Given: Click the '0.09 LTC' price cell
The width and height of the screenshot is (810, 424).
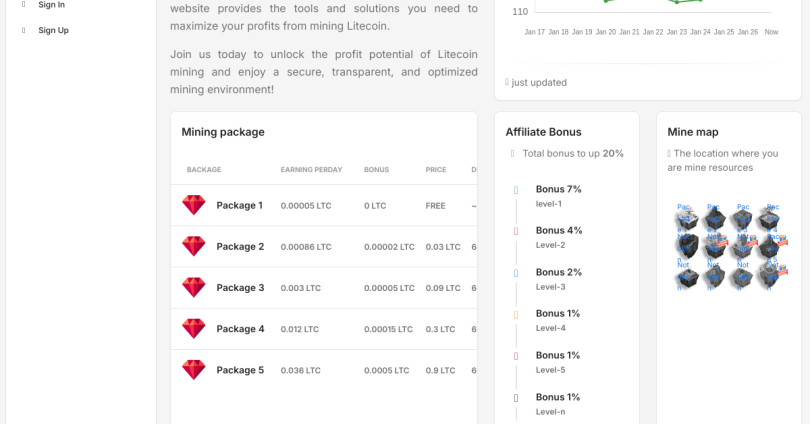Looking at the screenshot, I should click(443, 288).
